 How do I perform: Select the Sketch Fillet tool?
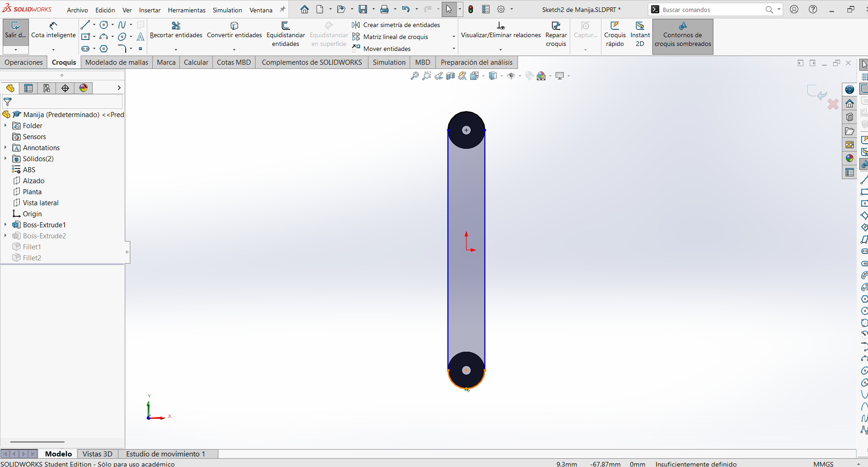pyautogui.click(x=122, y=49)
